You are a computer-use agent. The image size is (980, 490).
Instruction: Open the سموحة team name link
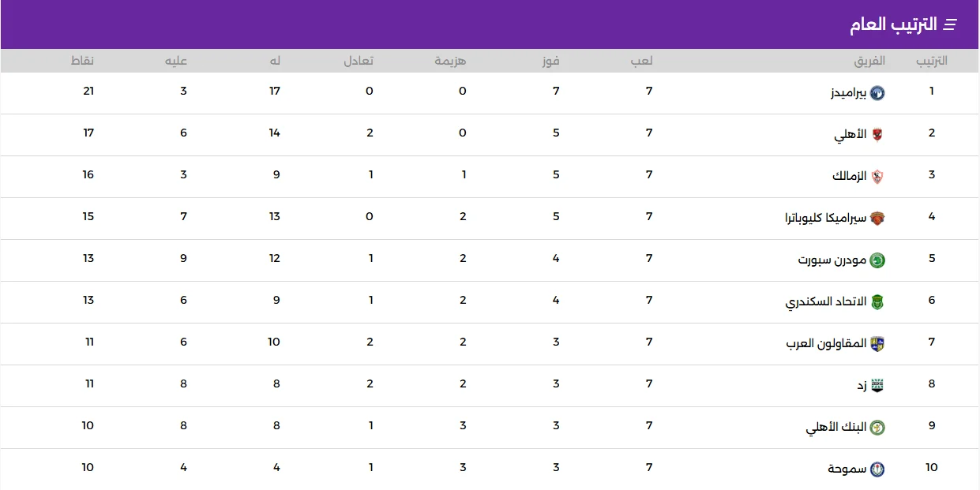point(847,469)
